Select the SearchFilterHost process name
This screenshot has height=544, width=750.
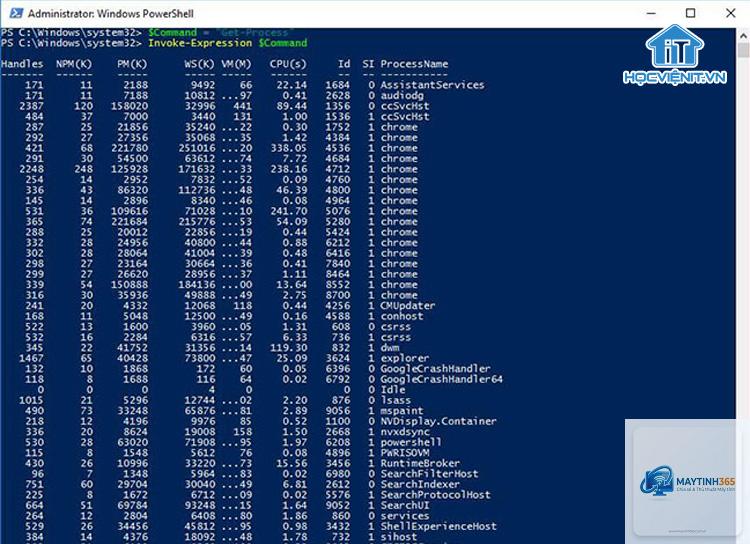(429, 474)
